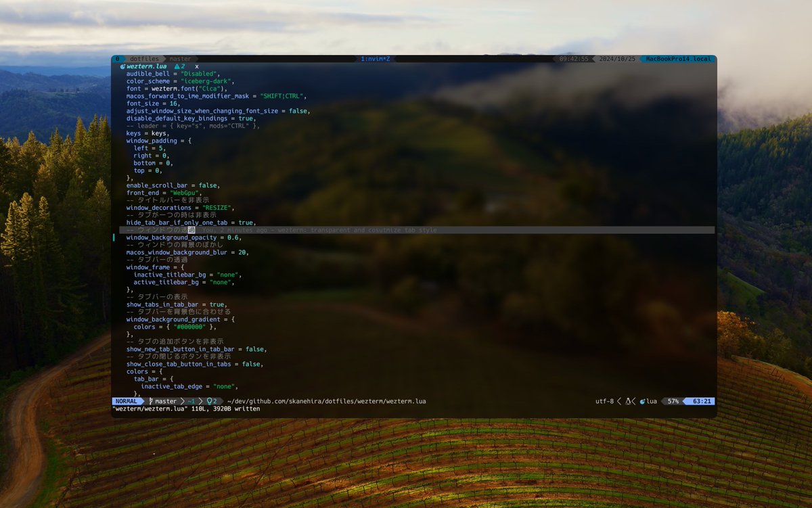Click the adjust_window_size_when_changing_font_size line

click(219, 111)
